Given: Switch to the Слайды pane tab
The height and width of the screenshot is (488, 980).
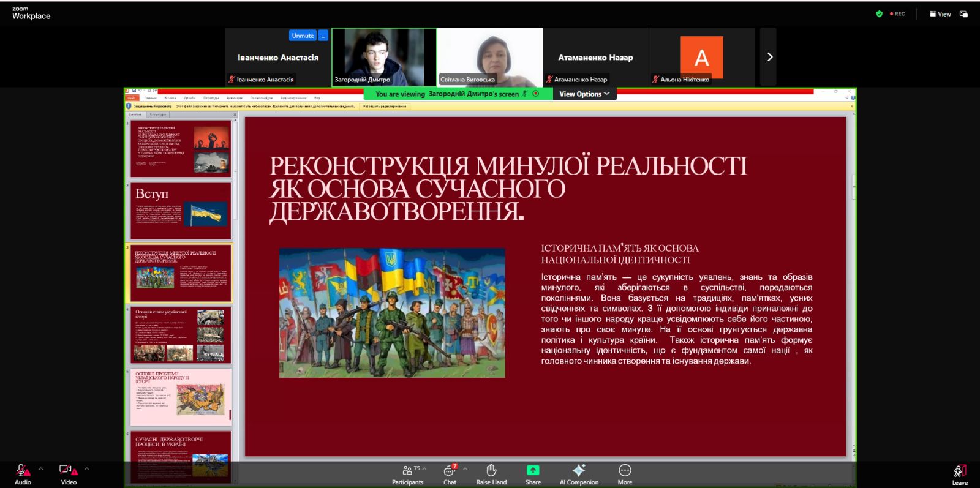Looking at the screenshot, I should click(x=135, y=114).
